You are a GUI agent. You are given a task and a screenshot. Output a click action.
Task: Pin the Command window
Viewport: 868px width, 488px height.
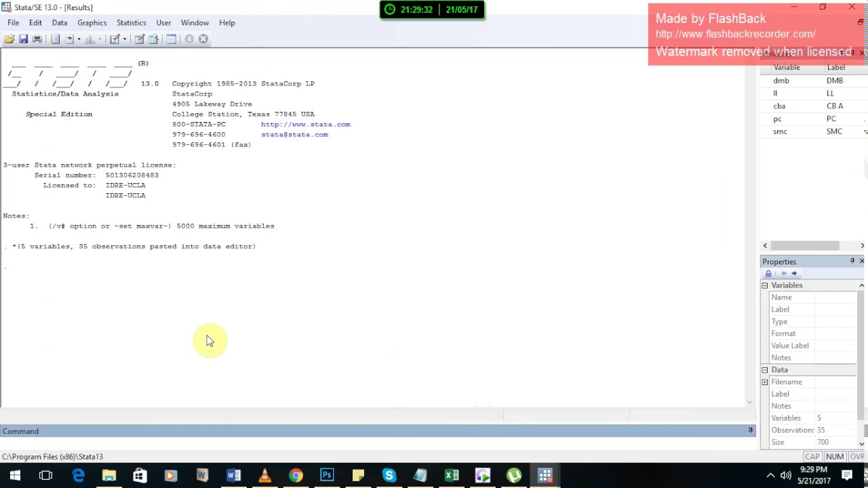[751, 430]
